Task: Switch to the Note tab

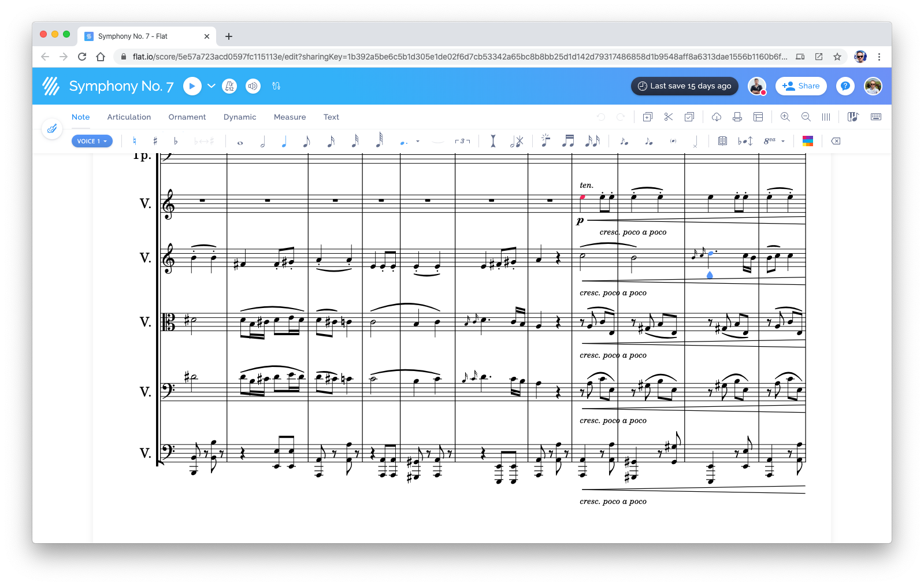Action: pos(81,117)
